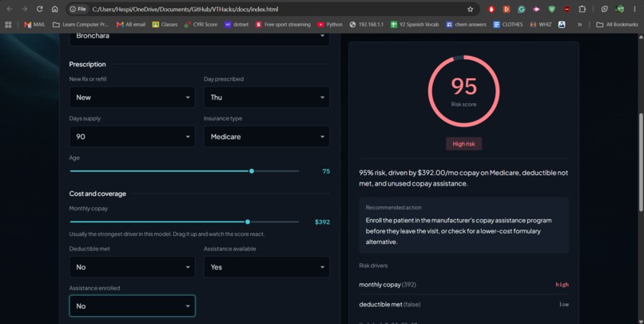This screenshot has height=324, width=644.
Task: Open the browser home page
Action: (54, 9)
